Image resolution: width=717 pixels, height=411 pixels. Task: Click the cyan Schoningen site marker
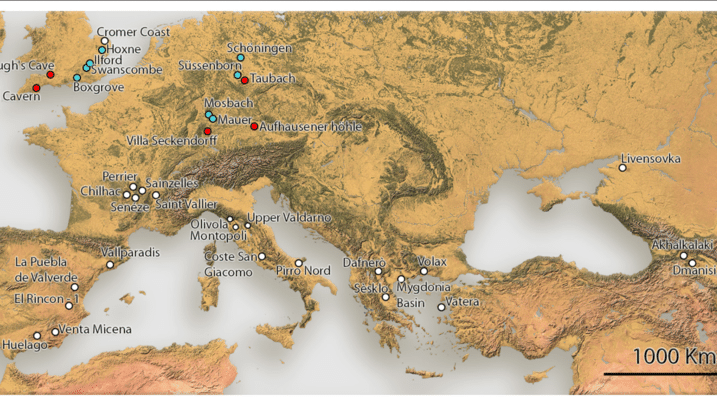tap(241, 59)
